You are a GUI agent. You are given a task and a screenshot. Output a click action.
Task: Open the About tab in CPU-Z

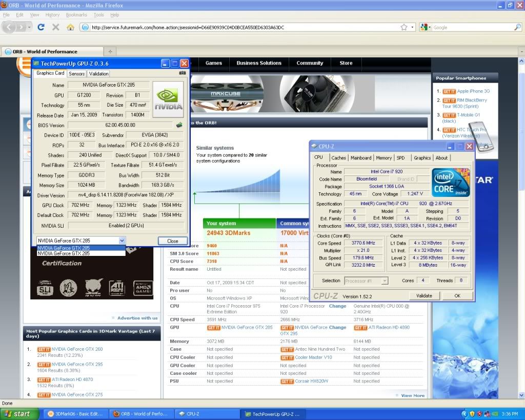(x=441, y=158)
